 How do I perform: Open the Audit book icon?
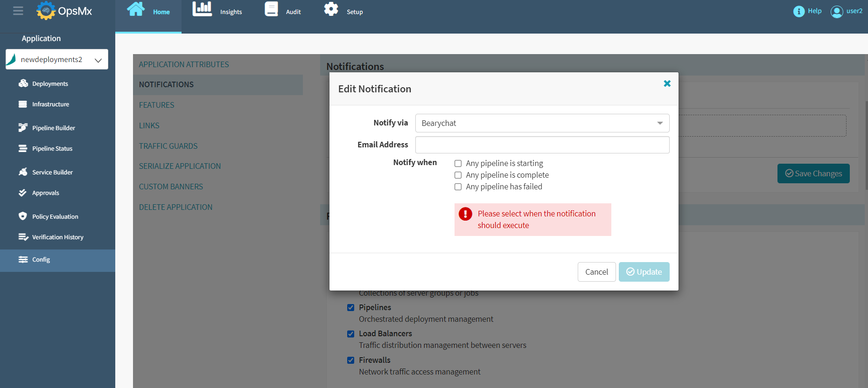tap(271, 9)
